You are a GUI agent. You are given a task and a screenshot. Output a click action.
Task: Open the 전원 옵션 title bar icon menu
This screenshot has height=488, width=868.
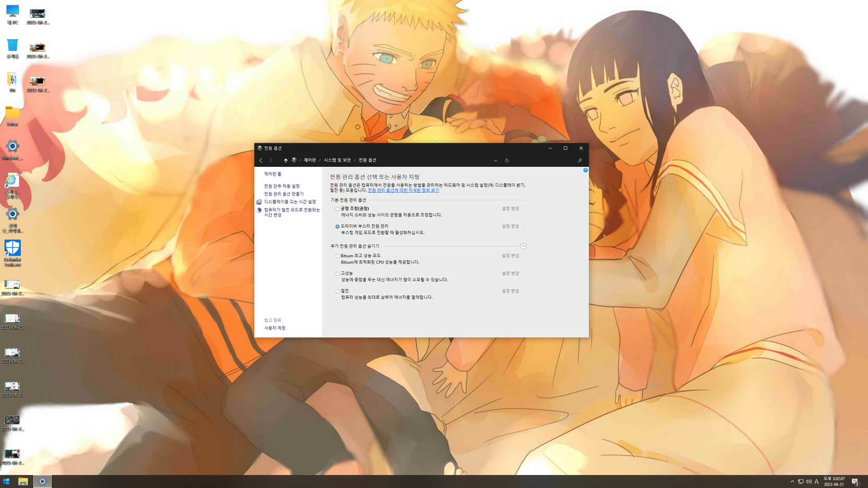point(259,148)
